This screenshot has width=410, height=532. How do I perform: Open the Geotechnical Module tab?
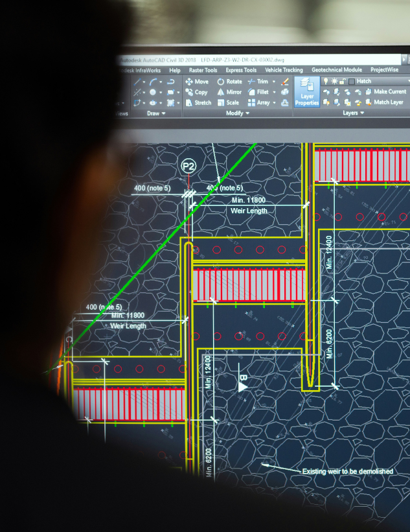click(x=337, y=69)
